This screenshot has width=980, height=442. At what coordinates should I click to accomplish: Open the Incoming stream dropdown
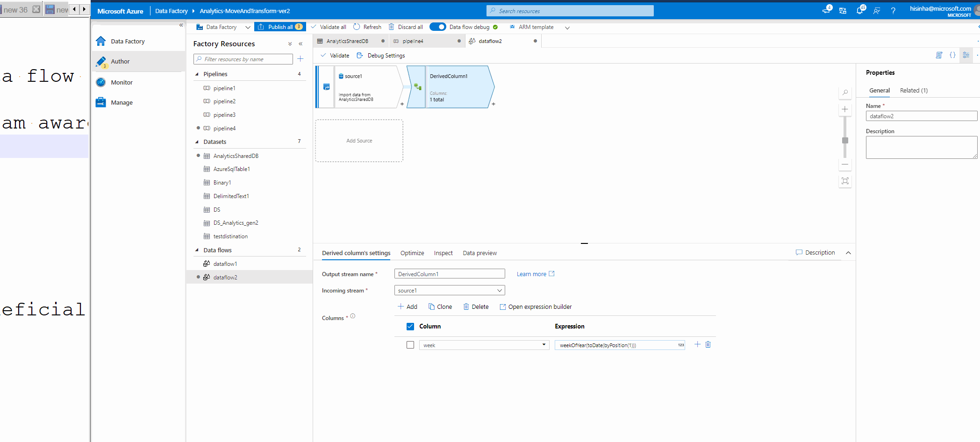[450, 291]
